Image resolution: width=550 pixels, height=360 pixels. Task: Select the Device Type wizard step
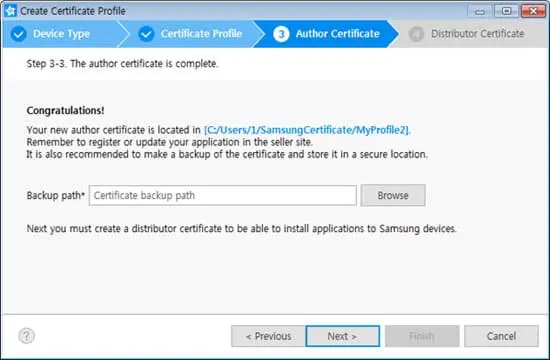click(x=61, y=34)
